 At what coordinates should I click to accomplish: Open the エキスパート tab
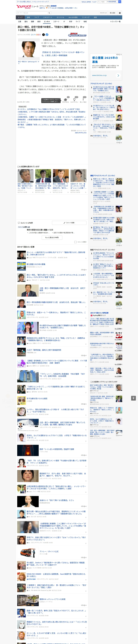coord(48,17)
